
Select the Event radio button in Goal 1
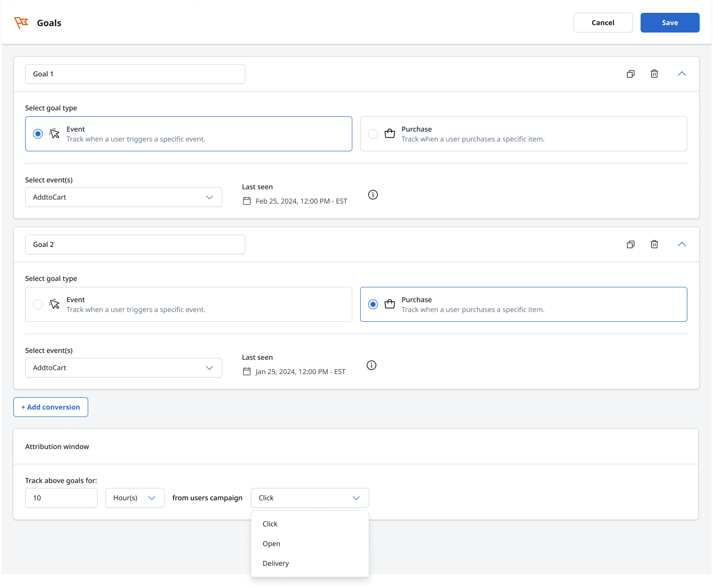click(38, 134)
